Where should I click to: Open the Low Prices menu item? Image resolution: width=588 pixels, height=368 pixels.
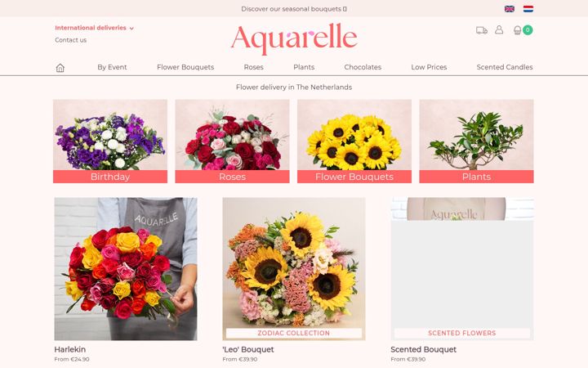click(429, 67)
